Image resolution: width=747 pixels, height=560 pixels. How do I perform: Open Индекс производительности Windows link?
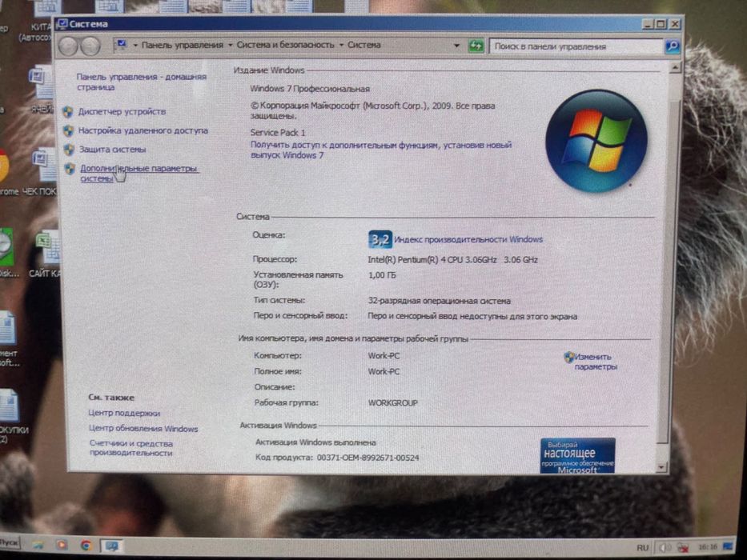(468, 239)
